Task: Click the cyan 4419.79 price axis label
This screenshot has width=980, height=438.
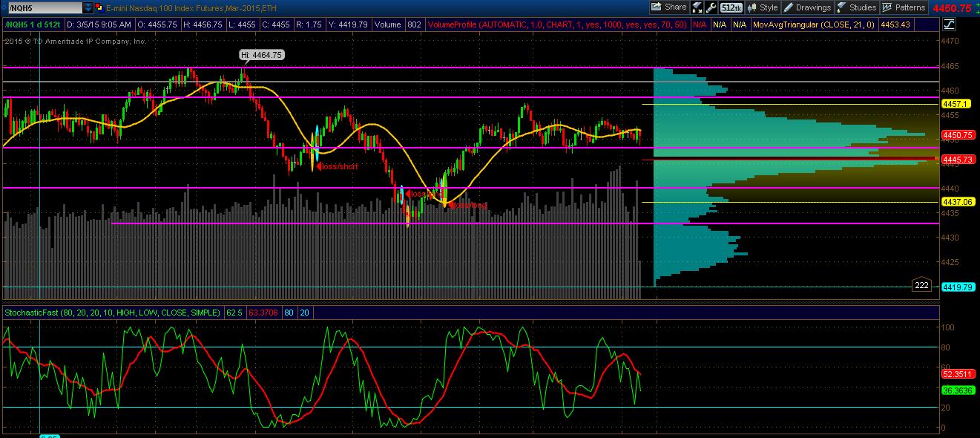Action: tap(957, 287)
